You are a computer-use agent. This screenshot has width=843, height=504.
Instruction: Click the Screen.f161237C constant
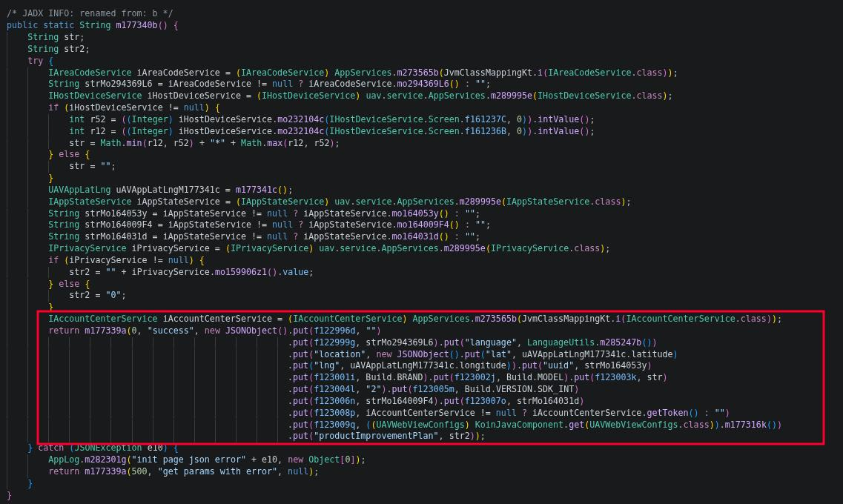point(468,119)
